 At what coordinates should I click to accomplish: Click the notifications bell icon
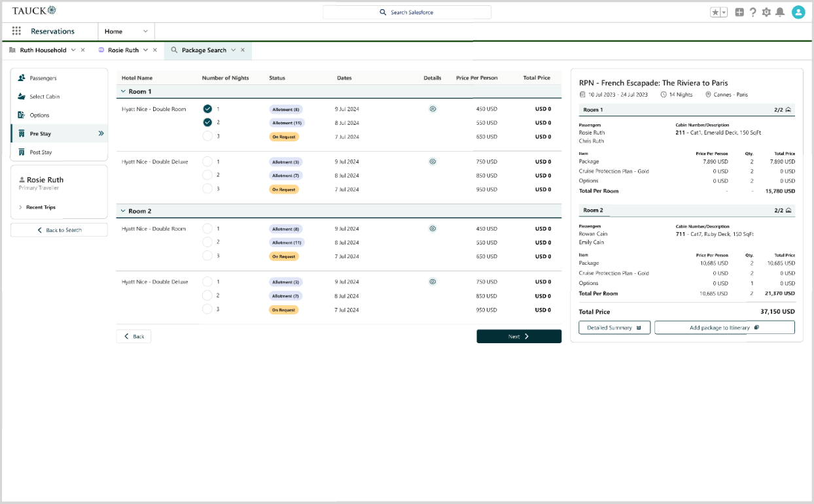pos(779,12)
